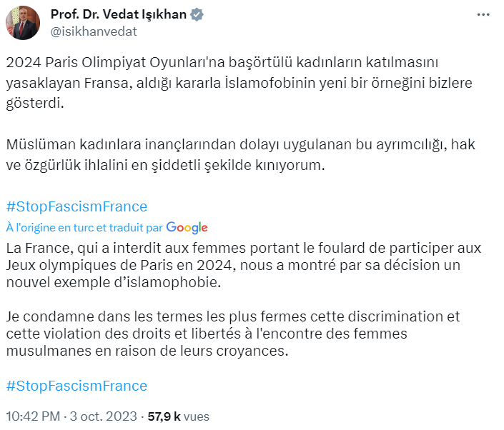This screenshot has width=504, height=430.
Task: Open Prof. Dr. Vedat Işıkhan's profile name
Action: tap(117, 15)
